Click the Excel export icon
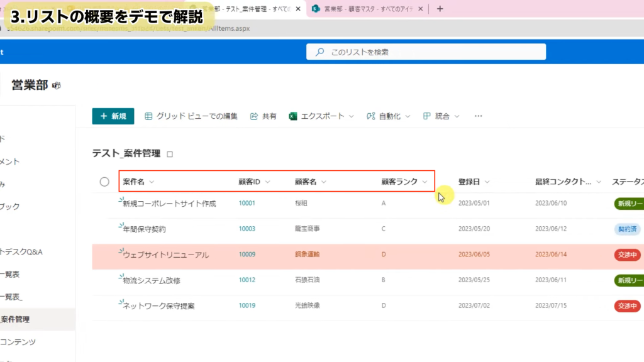 293,116
